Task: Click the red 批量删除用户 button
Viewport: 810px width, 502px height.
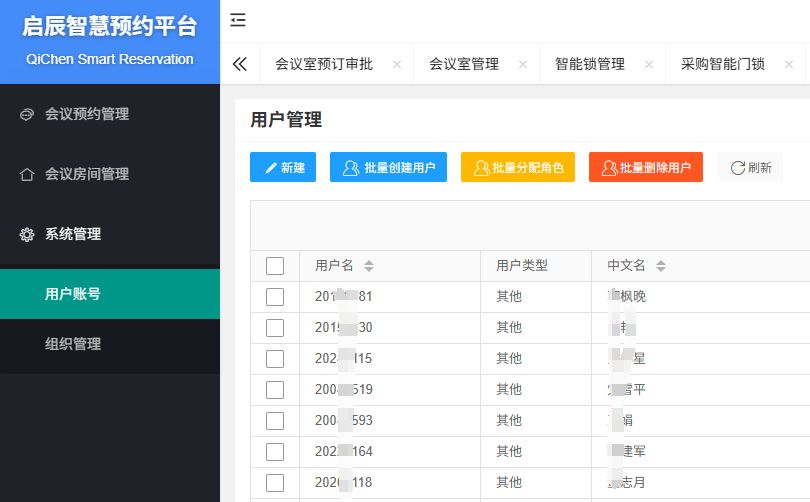Action: [645, 167]
